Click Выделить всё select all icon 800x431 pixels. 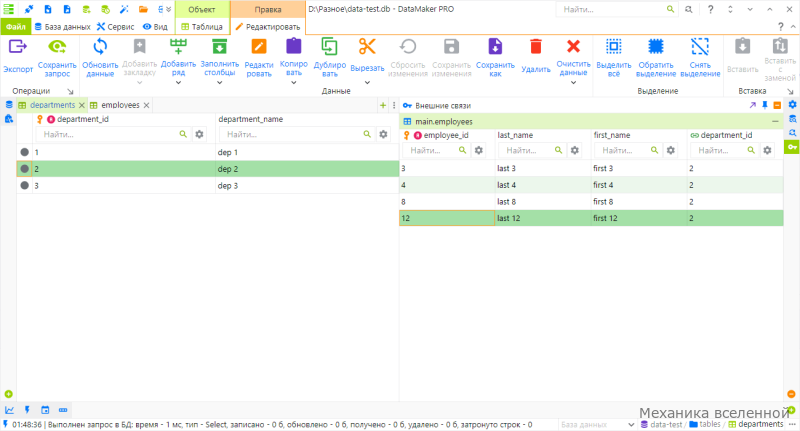[614, 46]
